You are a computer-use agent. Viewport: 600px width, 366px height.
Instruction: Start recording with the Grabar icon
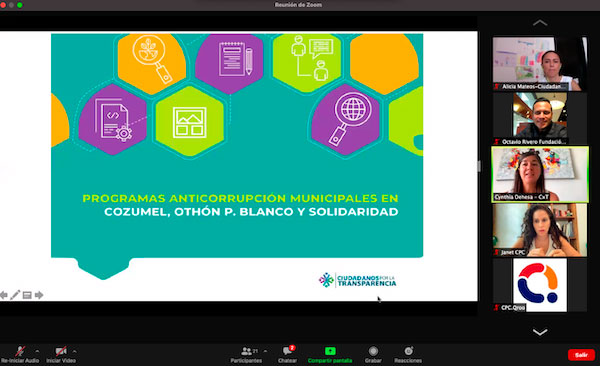pyautogui.click(x=373, y=351)
